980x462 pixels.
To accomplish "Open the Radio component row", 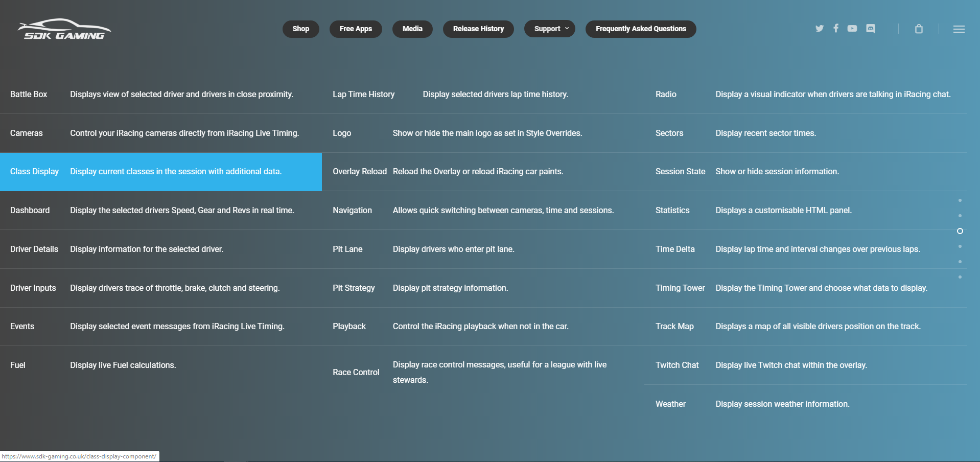I will pos(806,95).
